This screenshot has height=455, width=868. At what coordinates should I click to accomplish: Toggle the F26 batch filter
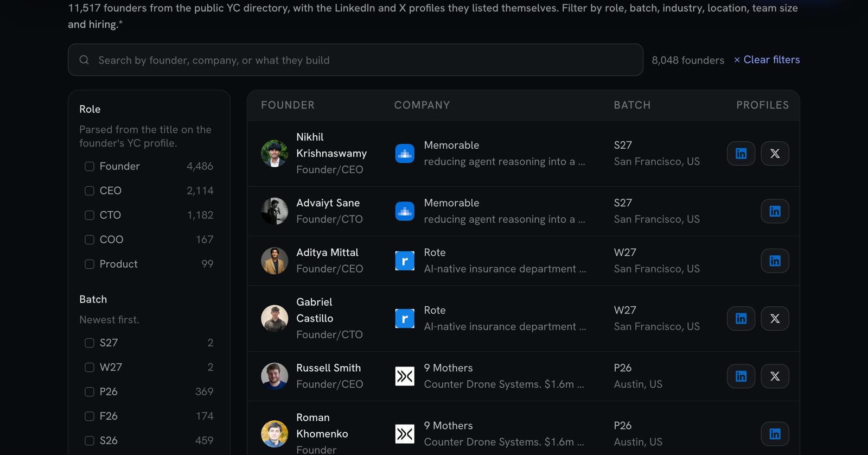point(90,416)
